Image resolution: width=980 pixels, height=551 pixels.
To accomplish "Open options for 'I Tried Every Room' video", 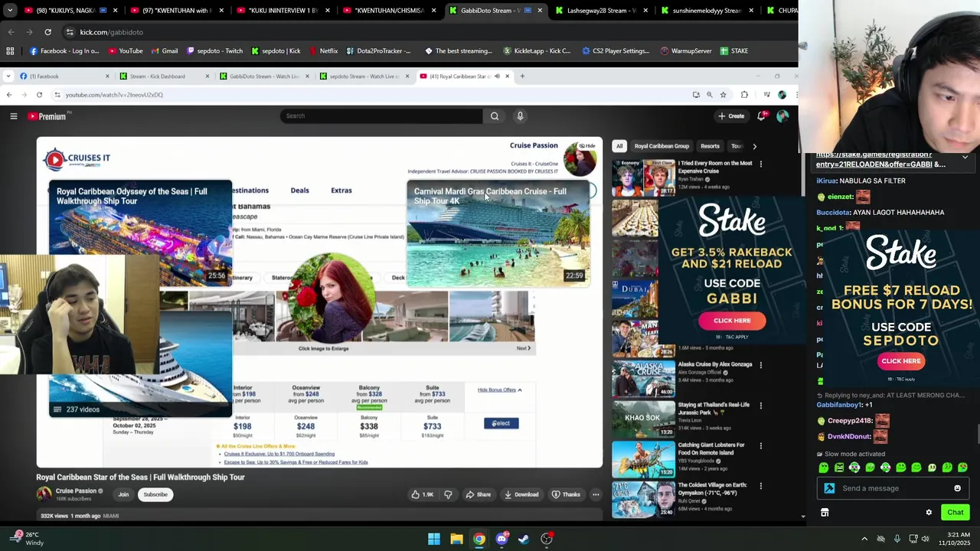I will pos(760,165).
